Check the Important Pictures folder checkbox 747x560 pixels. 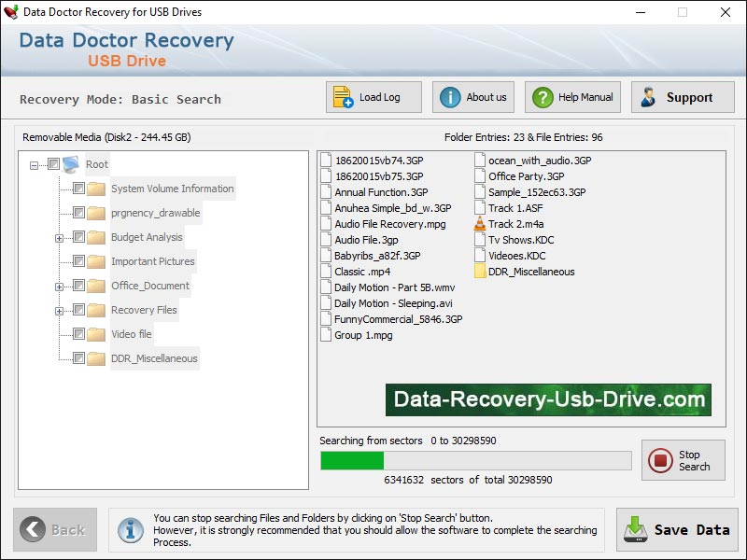tap(78, 261)
